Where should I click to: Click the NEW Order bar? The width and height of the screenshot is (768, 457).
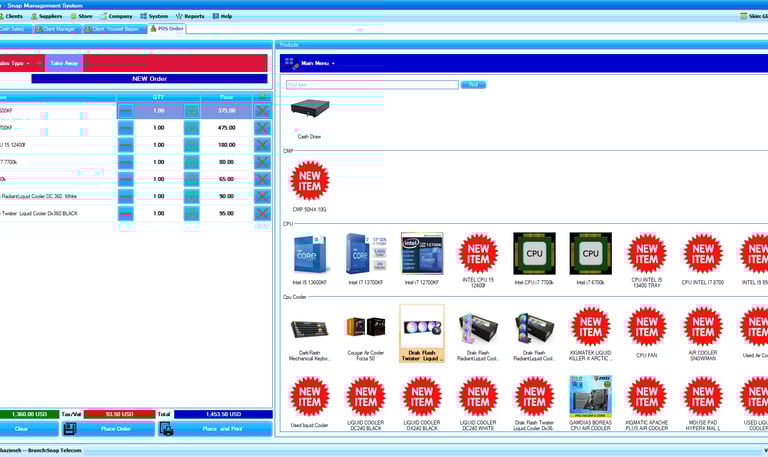point(149,78)
